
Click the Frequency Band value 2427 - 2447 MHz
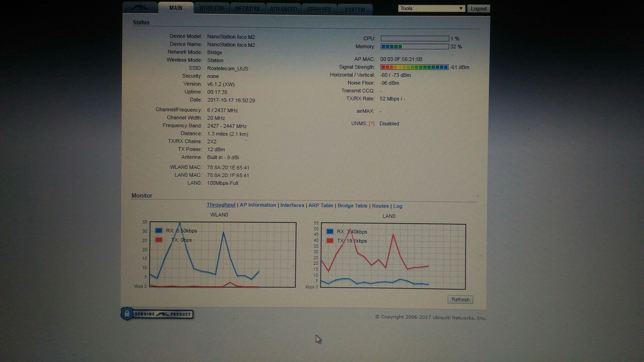[x=227, y=126]
